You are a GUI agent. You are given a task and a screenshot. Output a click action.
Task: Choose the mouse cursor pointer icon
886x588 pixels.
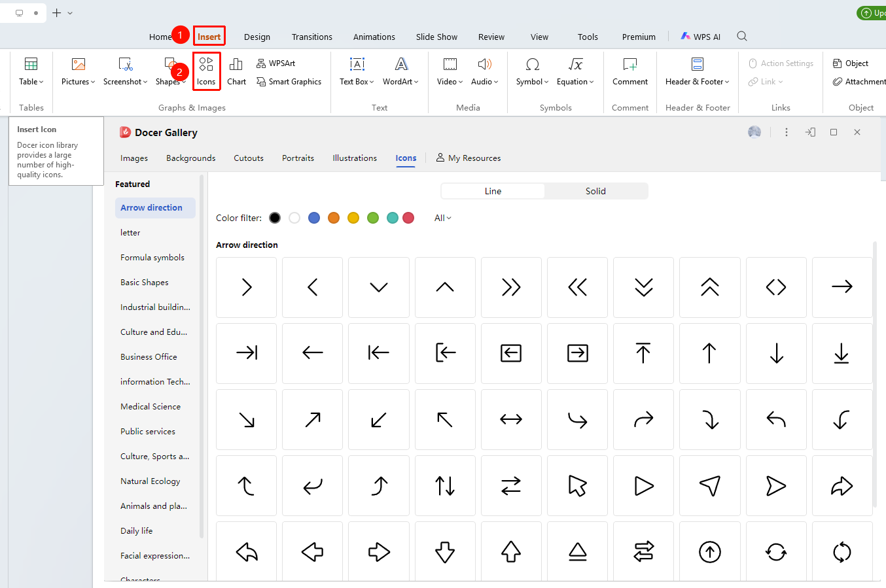coord(577,485)
